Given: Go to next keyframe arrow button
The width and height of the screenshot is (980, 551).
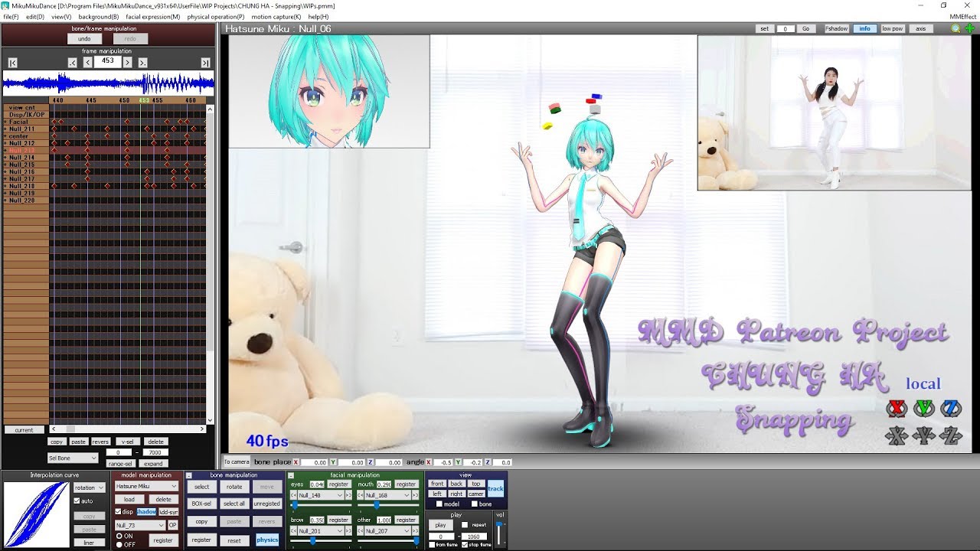Looking at the screenshot, I should [x=142, y=63].
